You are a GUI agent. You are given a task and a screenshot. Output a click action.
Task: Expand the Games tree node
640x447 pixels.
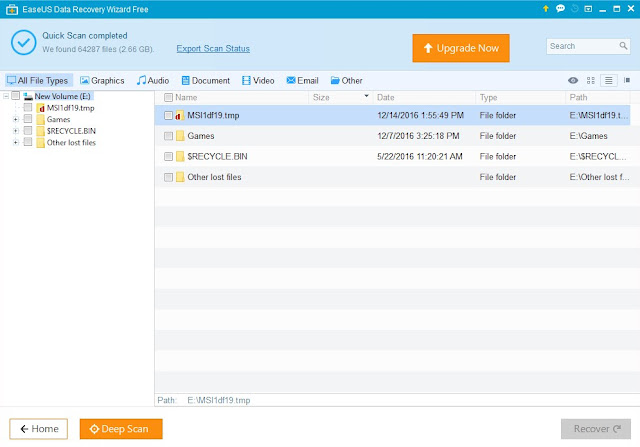16,119
